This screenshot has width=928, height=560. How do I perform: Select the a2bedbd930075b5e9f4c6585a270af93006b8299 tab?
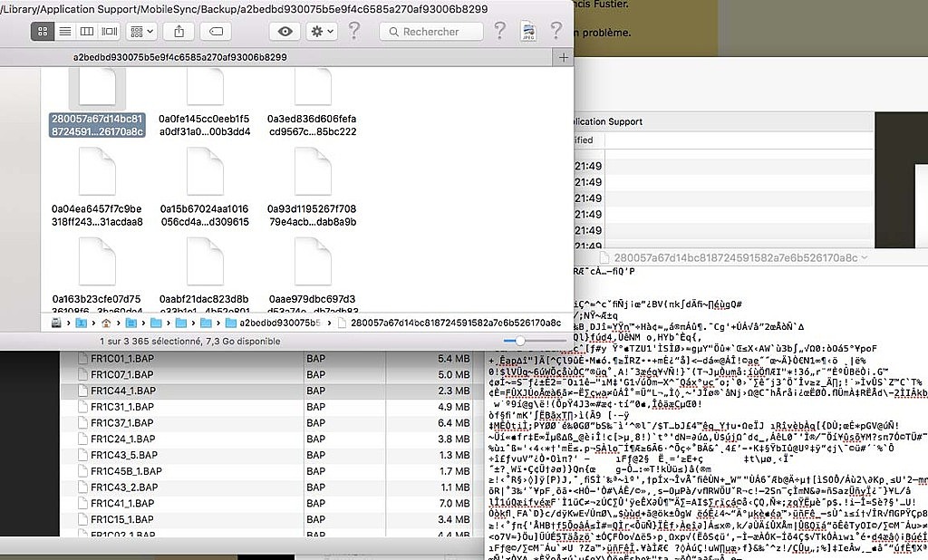click(x=180, y=57)
